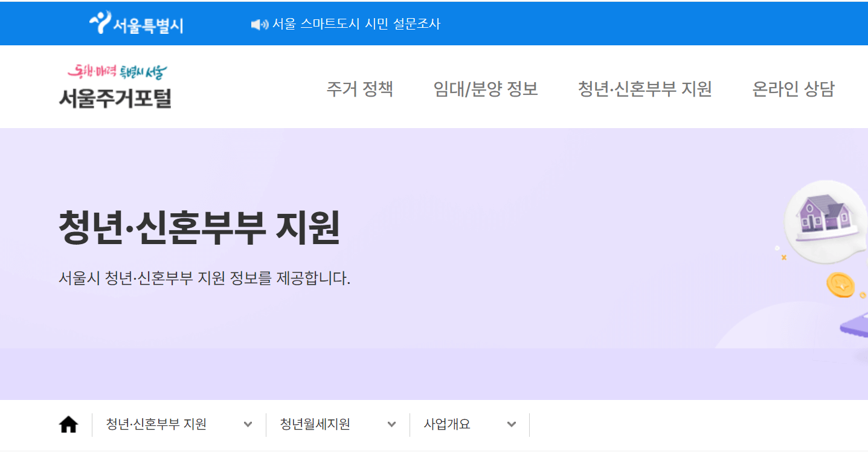Screen dimensions: 868x461
Task: Click the speaker announcement icon
Action: tap(259, 24)
